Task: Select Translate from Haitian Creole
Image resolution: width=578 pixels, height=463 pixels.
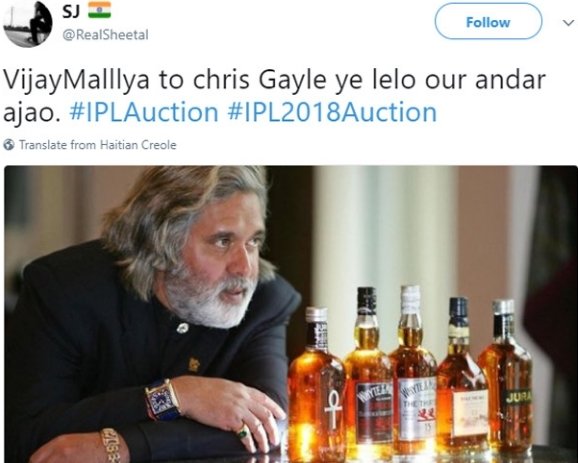Action: [98, 145]
